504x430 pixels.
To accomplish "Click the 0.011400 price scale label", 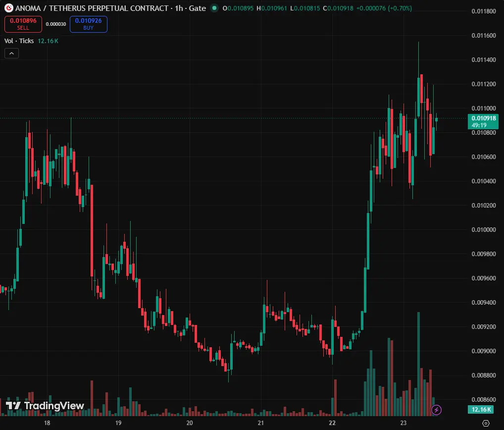I will click(x=483, y=60).
